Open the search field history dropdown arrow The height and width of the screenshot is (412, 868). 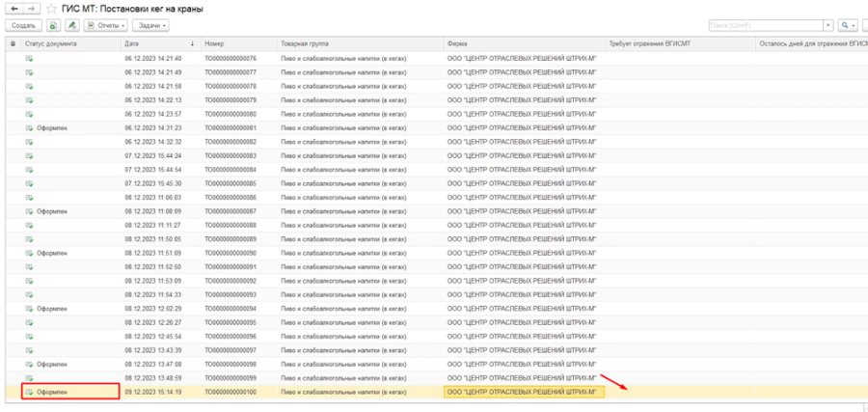828,25
